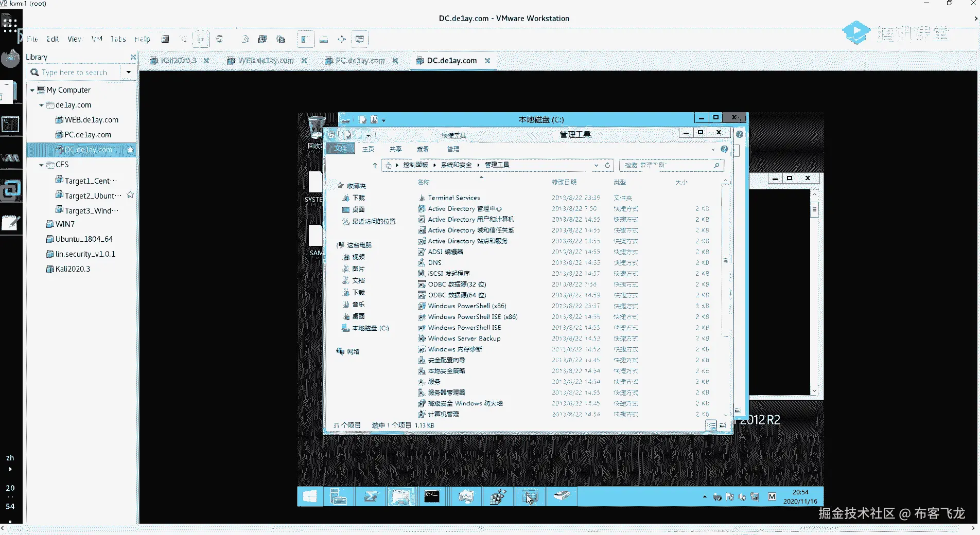This screenshot has height=535, width=980.
Task: Switch to the PC.de1ay.com VM tab
Action: coord(360,61)
